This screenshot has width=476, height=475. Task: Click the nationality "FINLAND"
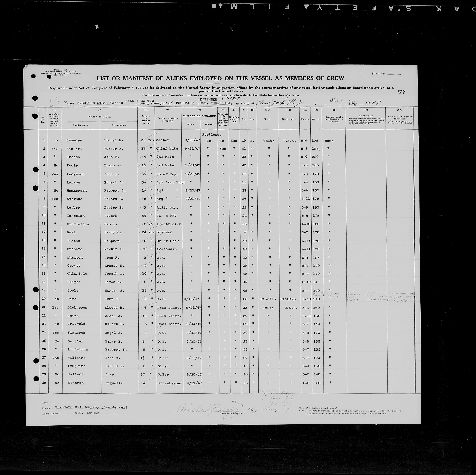(x=288, y=299)
